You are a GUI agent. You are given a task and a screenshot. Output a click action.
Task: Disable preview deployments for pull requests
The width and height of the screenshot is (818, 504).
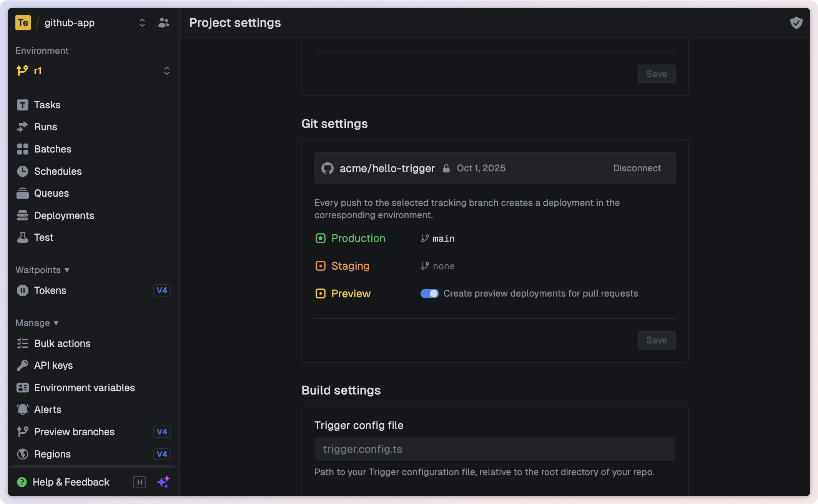(x=429, y=293)
